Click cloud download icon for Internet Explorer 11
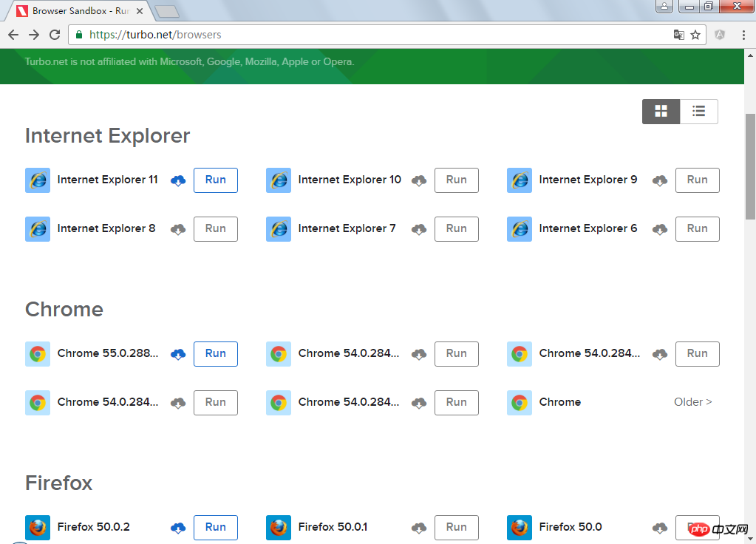Viewport: 756px width, 544px height. tap(178, 181)
